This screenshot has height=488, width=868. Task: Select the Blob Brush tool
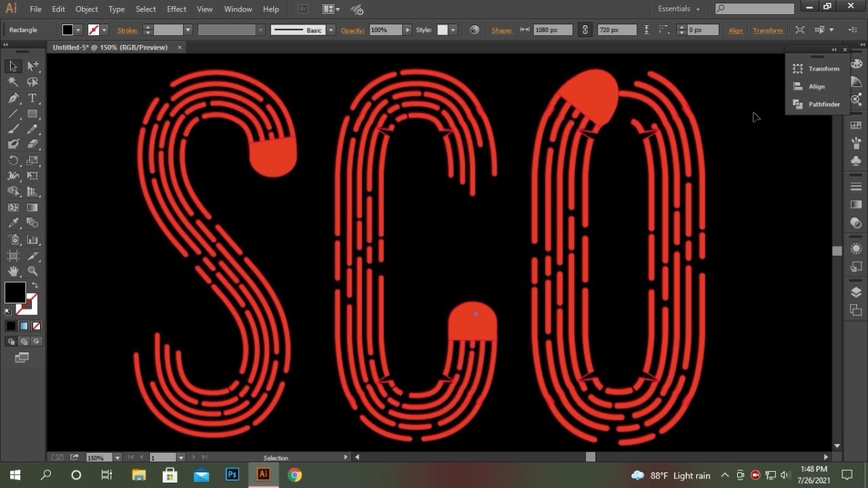tap(13, 144)
